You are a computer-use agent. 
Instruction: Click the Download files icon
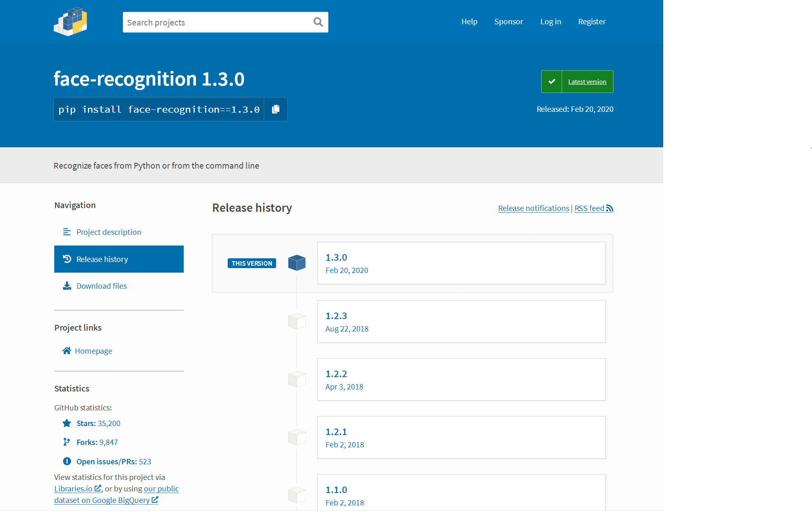(67, 285)
